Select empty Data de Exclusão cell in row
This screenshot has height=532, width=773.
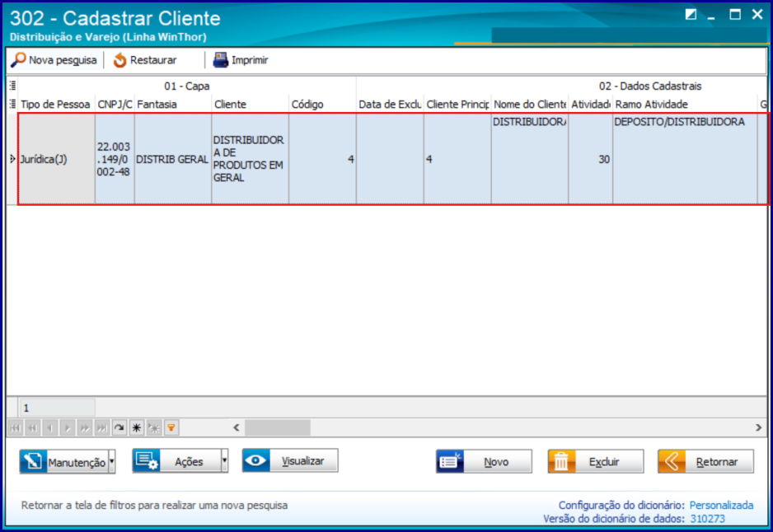point(390,159)
